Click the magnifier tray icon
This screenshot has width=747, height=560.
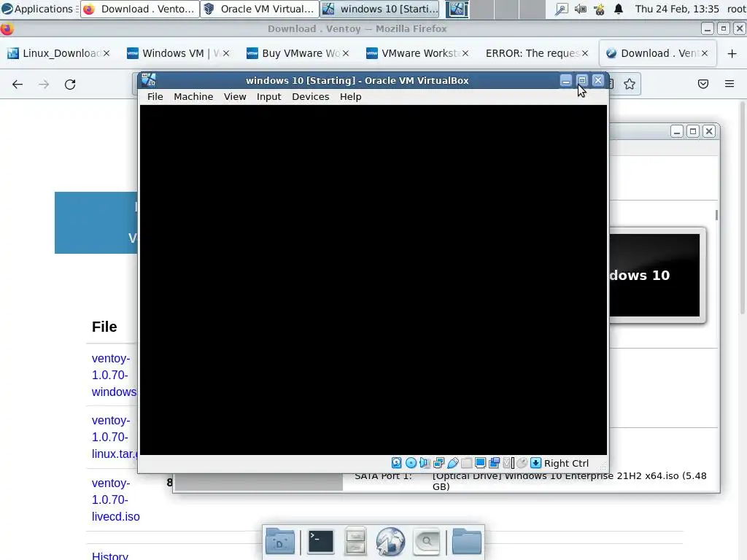pyautogui.click(x=562, y=9)
